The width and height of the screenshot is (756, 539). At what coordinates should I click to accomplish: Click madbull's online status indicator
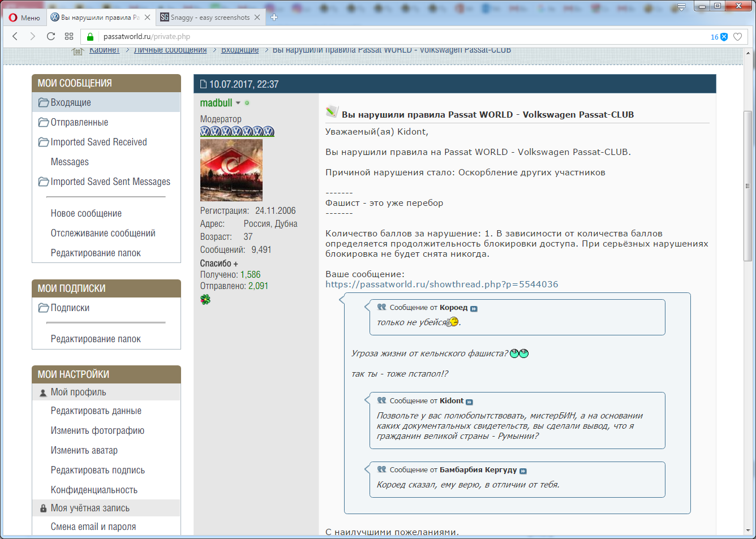pyautogui.click(x=247, y=103)
